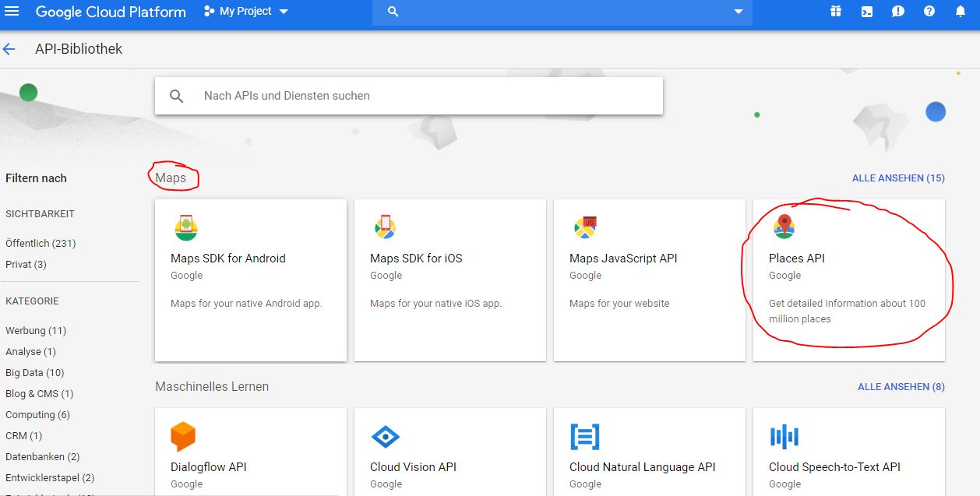Click the gift free trial icon
The image size is (980, 496).
click(836, 12)
